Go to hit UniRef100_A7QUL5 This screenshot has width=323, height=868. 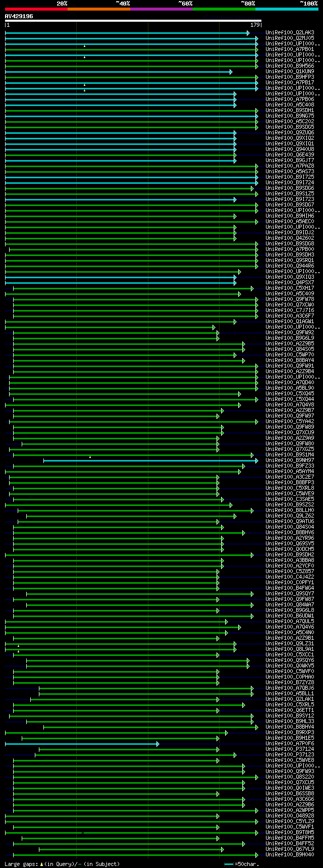(x=290, y=622)
